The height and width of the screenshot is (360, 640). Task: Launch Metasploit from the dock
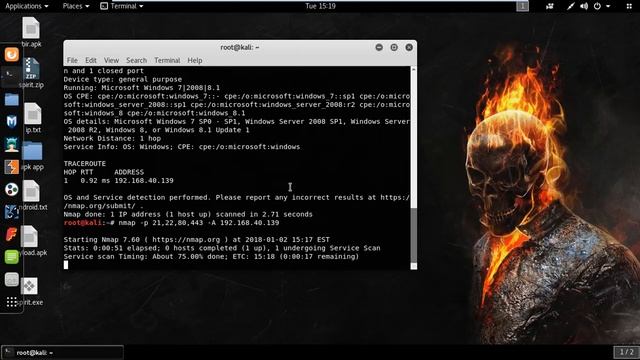pos(11,121)
